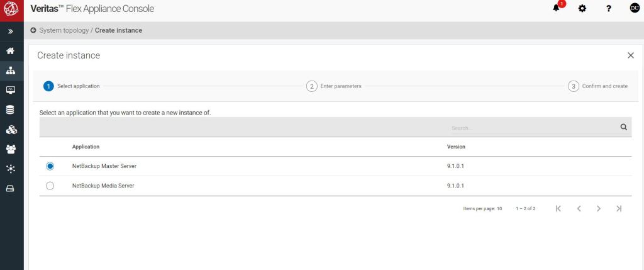Select NetBackup Master Server radio button
This screenshot has width=644, height=270.
coord(50,166)
